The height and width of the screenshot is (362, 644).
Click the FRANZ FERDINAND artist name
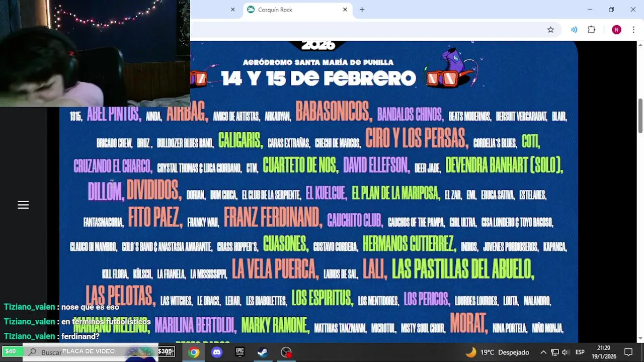[x=273, y=217]
